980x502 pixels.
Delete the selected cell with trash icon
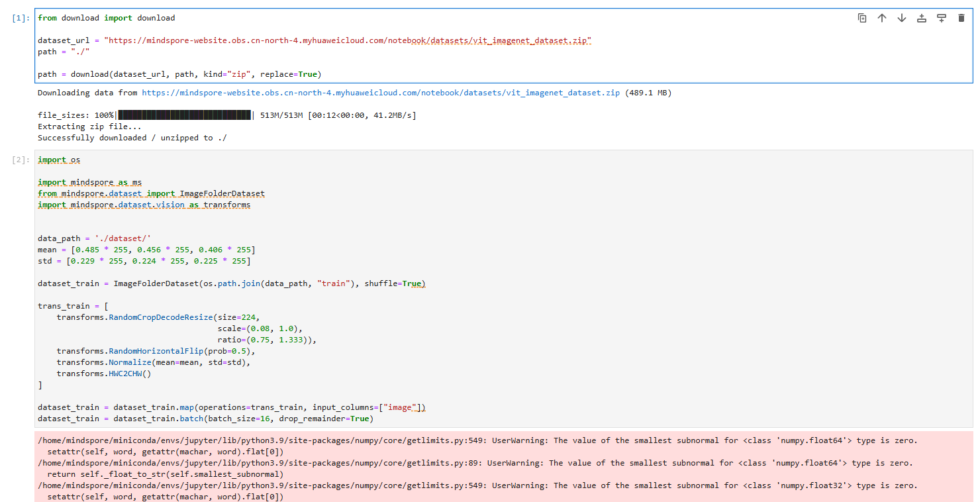961,18
